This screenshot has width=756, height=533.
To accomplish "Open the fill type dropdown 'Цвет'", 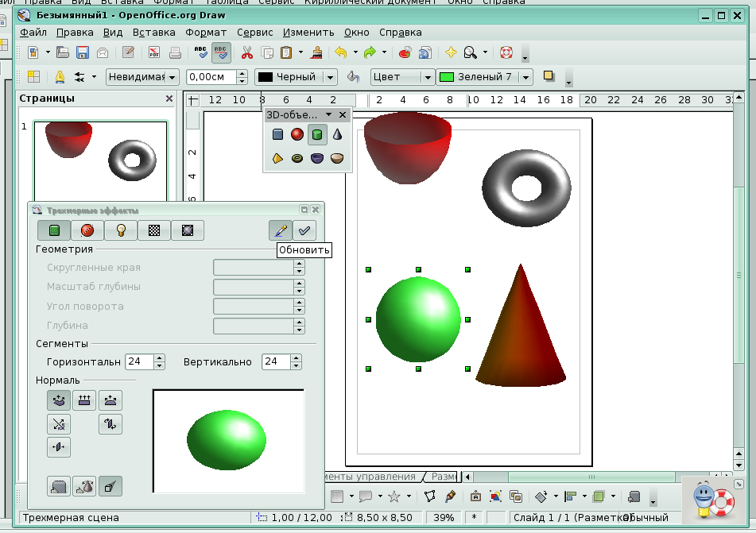I will pos(427,77).
